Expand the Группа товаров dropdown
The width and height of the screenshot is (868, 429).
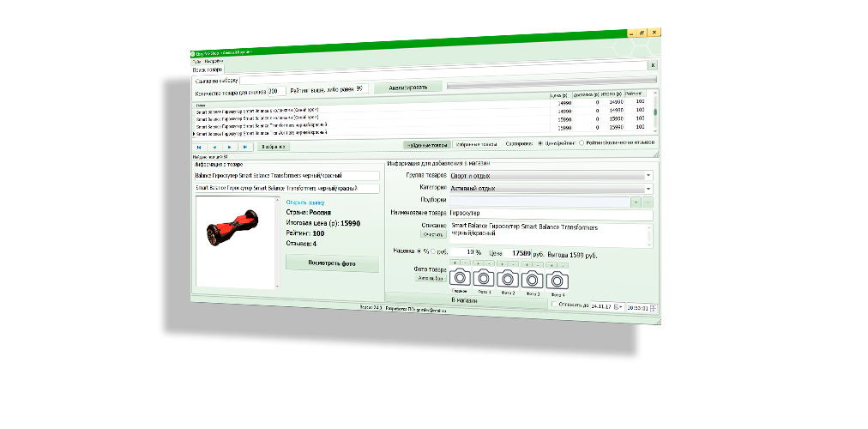click(648, 175)
